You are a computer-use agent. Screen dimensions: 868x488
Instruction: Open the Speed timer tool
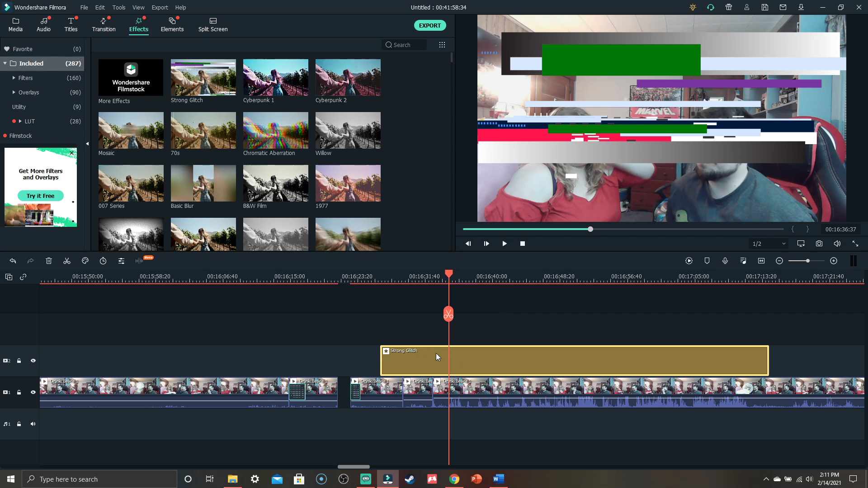(103, 261)
